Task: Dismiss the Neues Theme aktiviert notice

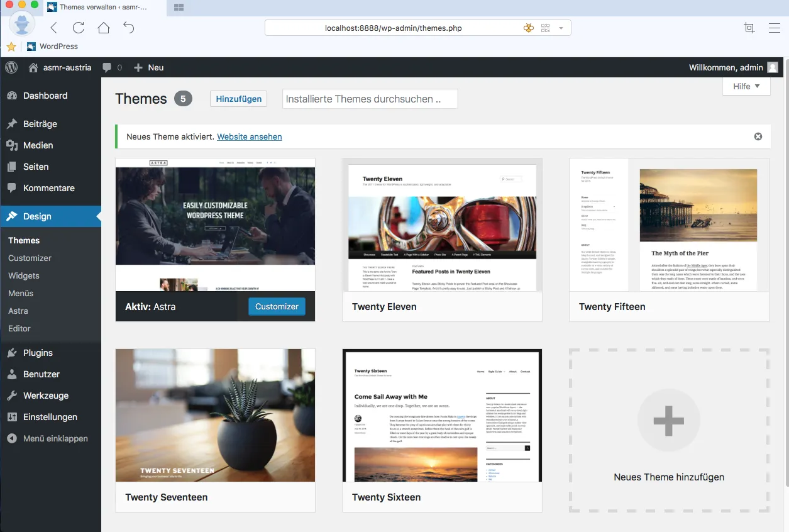Action: pos(758,136)
